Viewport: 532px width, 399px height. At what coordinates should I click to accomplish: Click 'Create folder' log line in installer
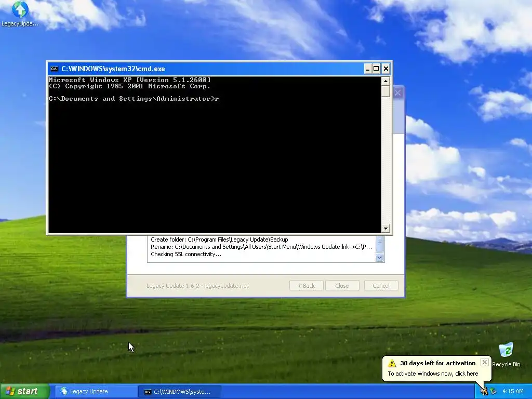point(219,240)
